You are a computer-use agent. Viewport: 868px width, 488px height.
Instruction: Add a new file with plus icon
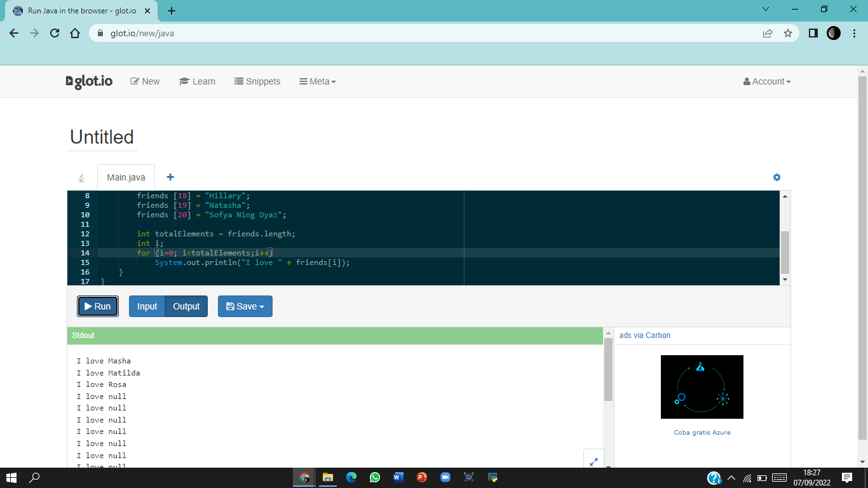[x=170, y=177]
